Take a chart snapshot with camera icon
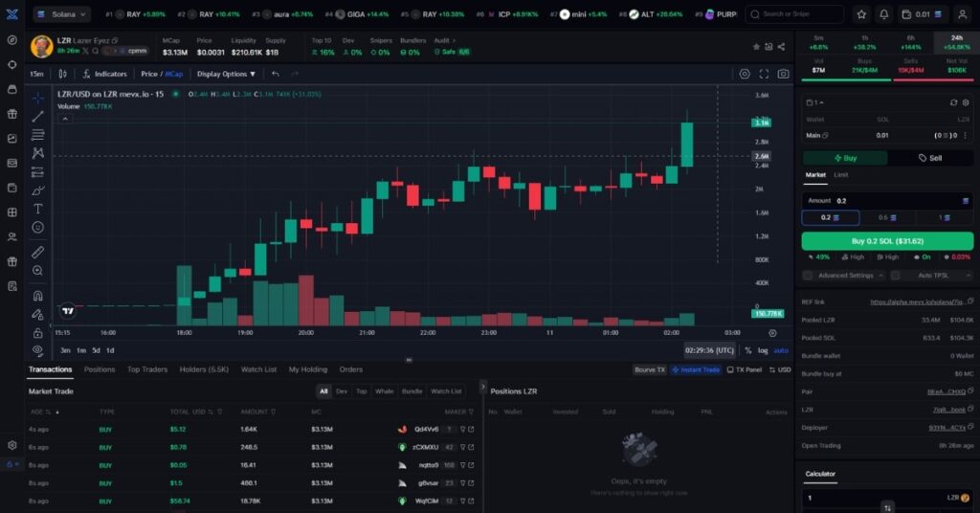 pos(783,74)
